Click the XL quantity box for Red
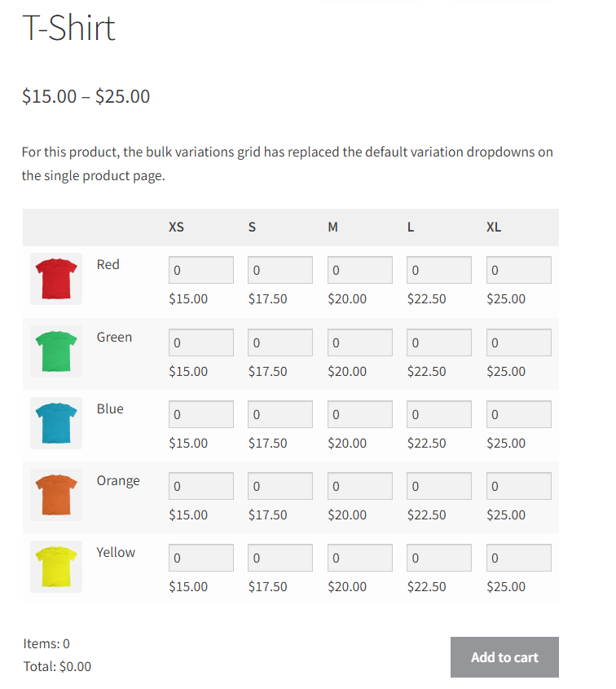Image resolution: width=616 pixels, height=689 pixels. 518,269
